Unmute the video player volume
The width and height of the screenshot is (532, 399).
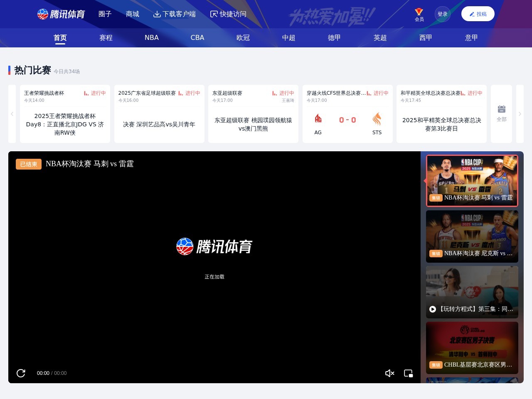pyautogui.click(x=390, y=373)
